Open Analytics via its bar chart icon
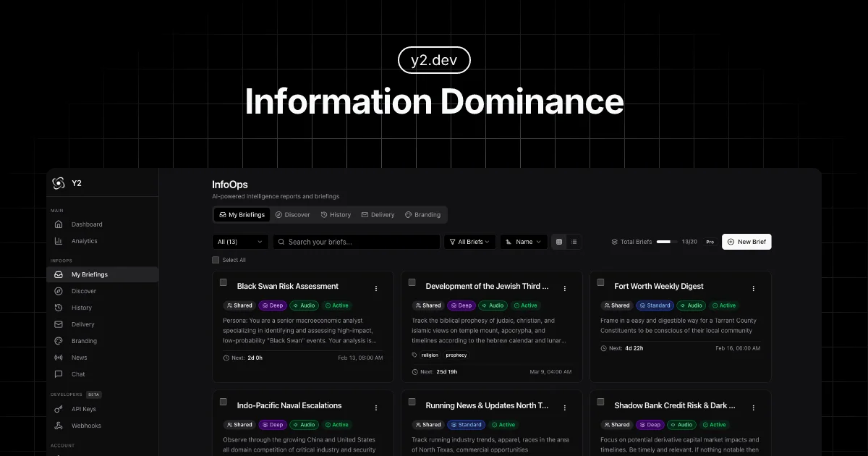 point(59,241)
